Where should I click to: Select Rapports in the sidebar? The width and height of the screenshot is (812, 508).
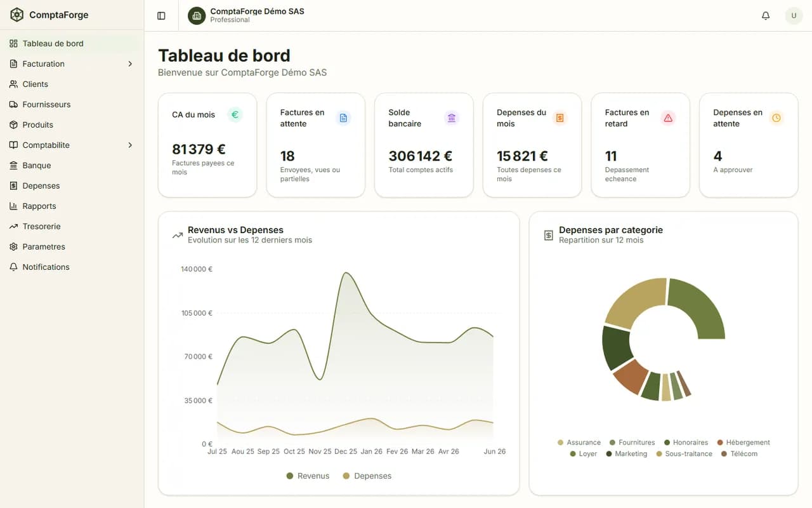(72, 206)
